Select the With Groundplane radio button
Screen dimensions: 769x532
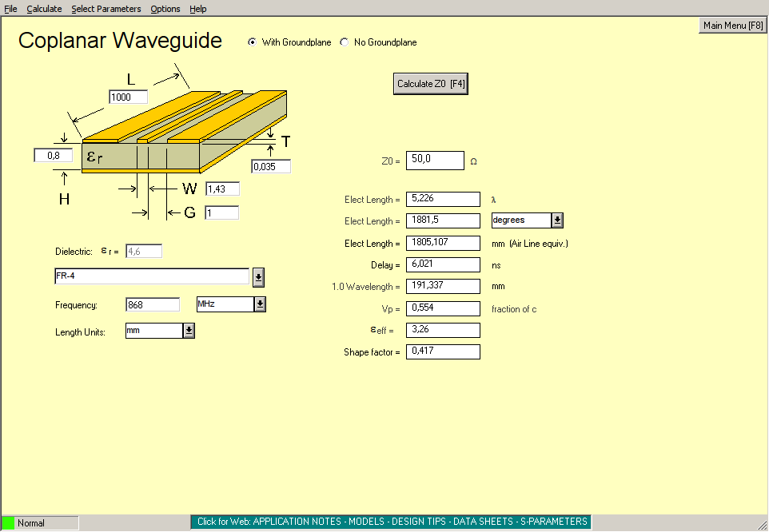click(253, 42)
